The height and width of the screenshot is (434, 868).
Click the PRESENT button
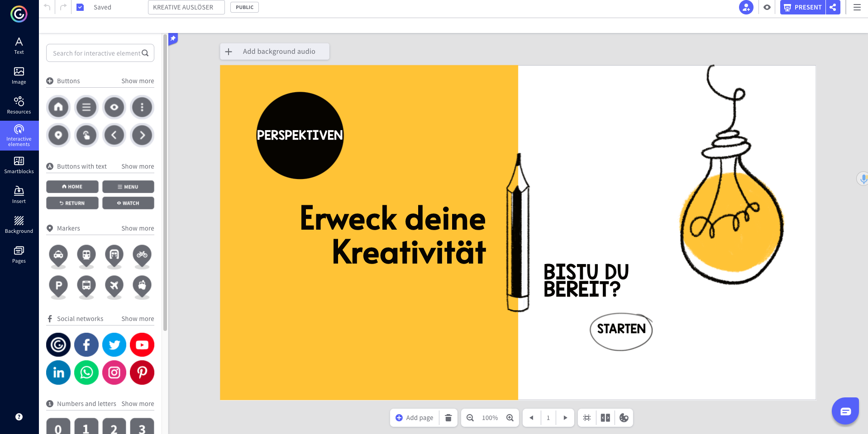[803, 7]
